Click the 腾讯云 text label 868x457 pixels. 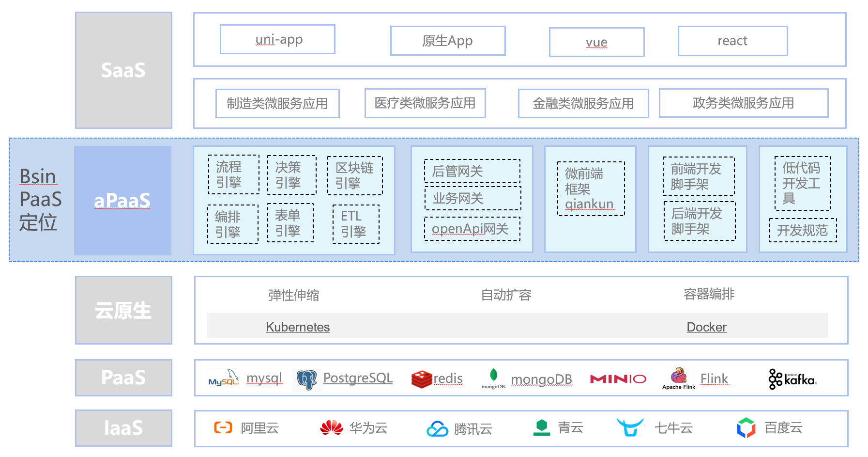coord(473,429)
